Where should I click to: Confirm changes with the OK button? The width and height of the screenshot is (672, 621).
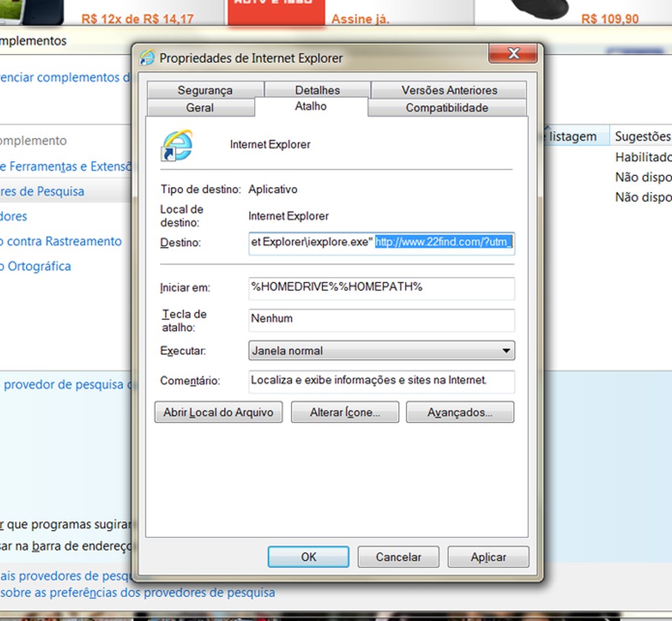[308, 557]
